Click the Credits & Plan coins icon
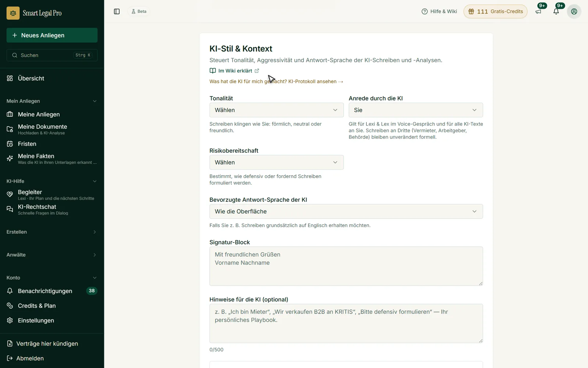The height and width of the screenshot is (368, 588). click(x=10, y=306)
